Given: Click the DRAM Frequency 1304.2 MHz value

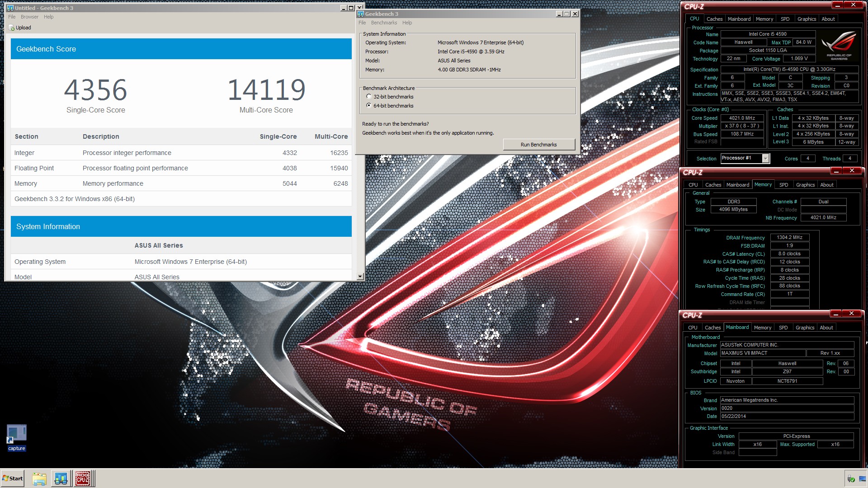Looking at the screenshot, I should coord(789,237).
